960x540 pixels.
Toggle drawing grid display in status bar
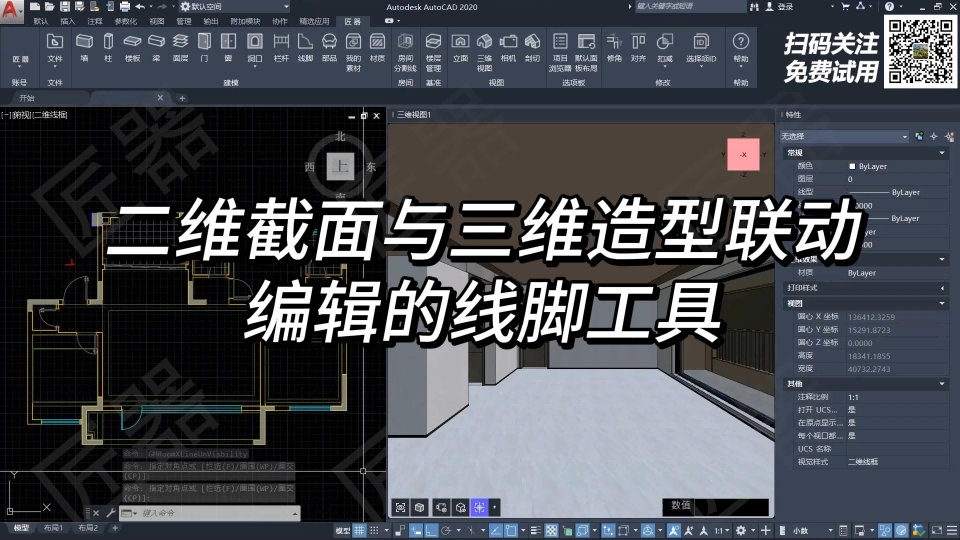point(359,530)
